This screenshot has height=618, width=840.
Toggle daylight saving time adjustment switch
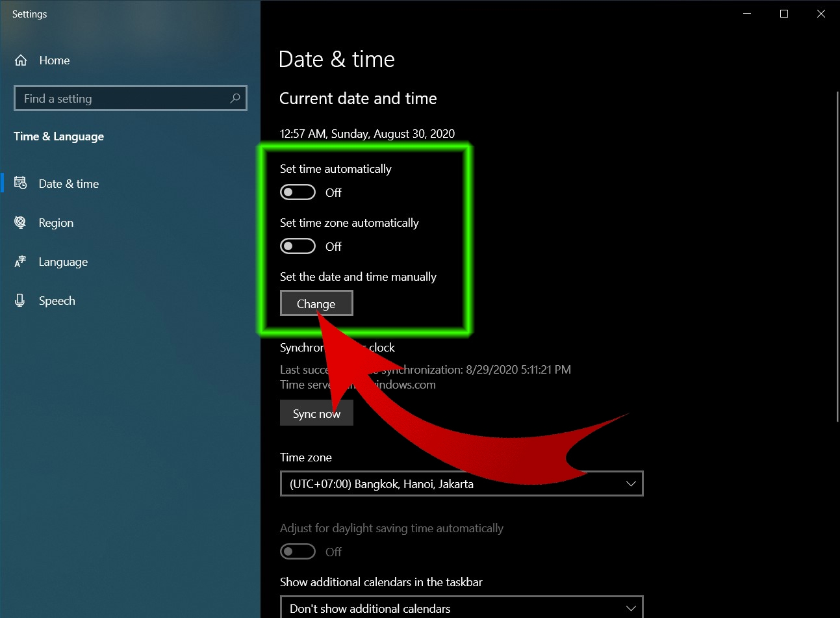pos(298,552)
